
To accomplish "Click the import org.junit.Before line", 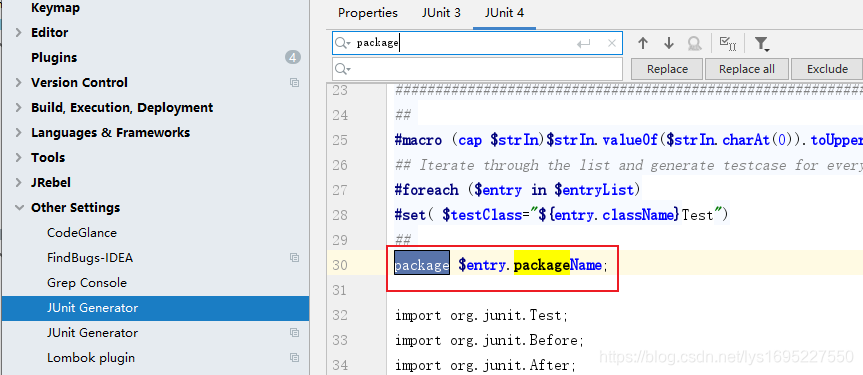I will click(489, 340).
